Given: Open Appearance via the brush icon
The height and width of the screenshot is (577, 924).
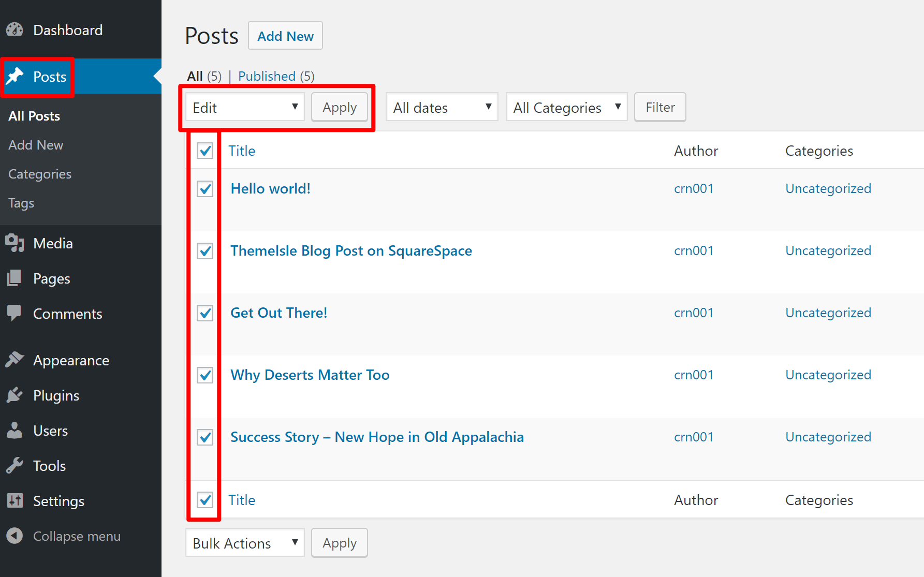Looking at the screenshot, I should click(16, 359).
